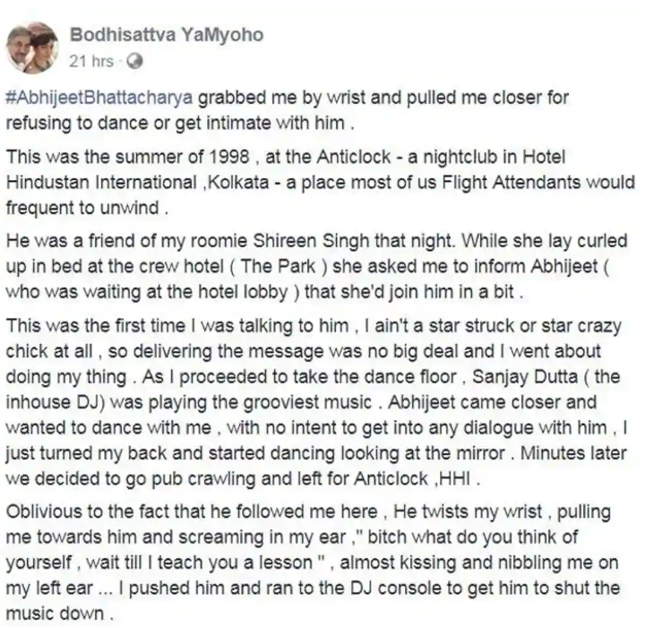Click the paragraph starting "This was the summer"
Viewport: 672px width, 628px height.
point(320,182)
